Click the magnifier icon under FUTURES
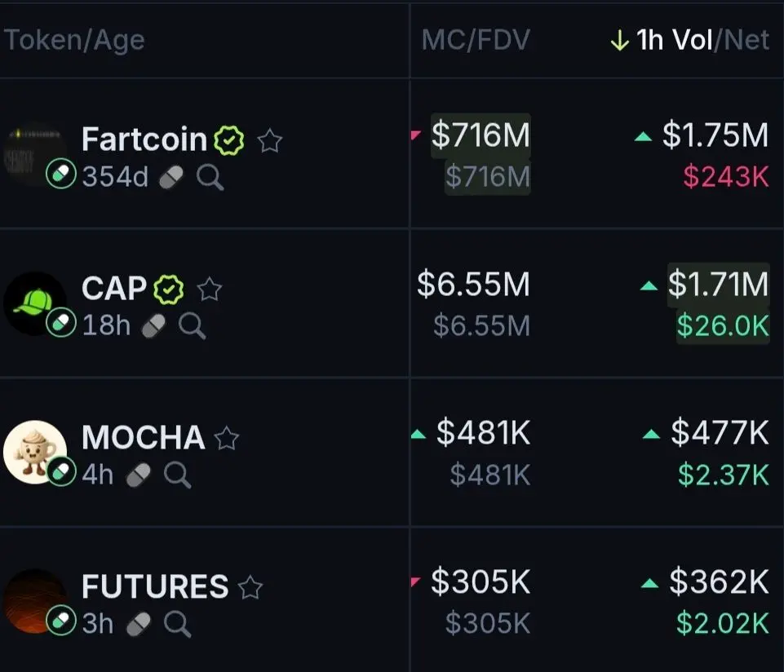This screenshot has width=784, height=672. click(178, 624)
